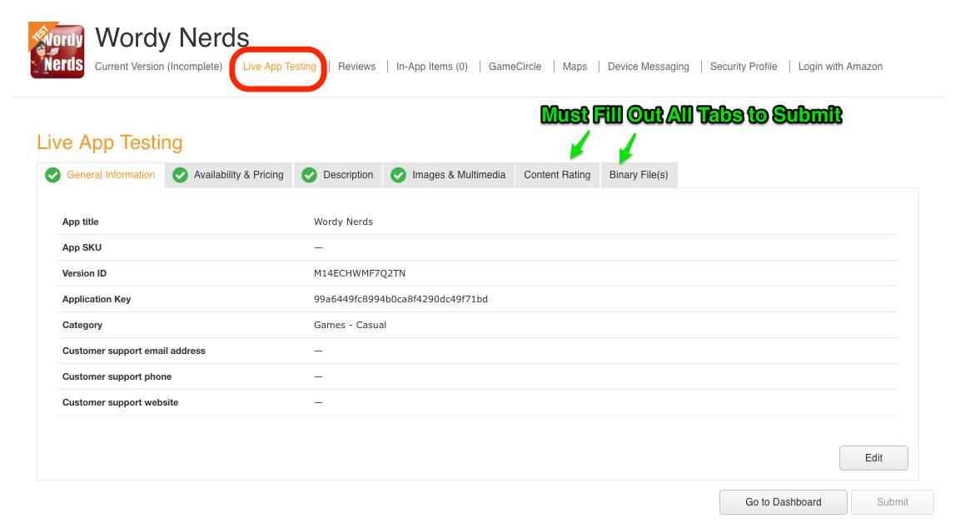The height and width of the screenshot is (528, 980).
Task: Click the App SKU label
Action: [x=82, y=247]
